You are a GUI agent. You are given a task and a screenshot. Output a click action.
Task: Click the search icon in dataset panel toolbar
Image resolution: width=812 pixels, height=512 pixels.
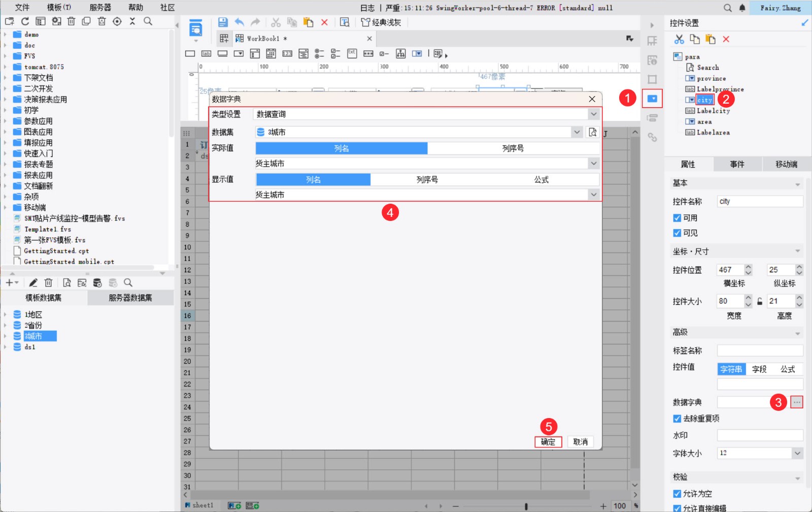128,282
